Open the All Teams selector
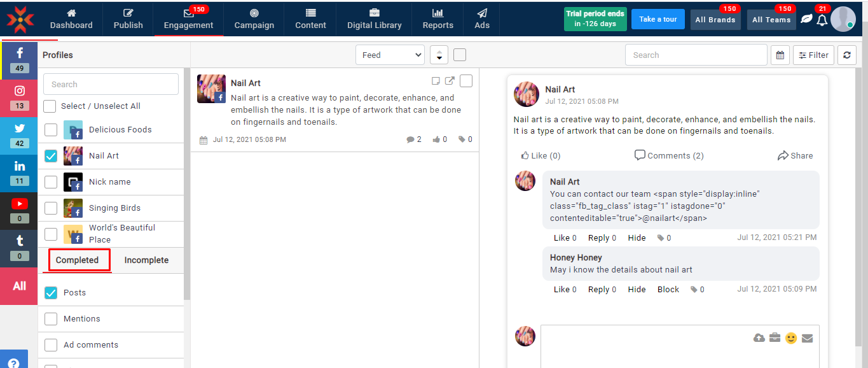The height and width of the screenshot is (368, 868). (x=771, y=20)
